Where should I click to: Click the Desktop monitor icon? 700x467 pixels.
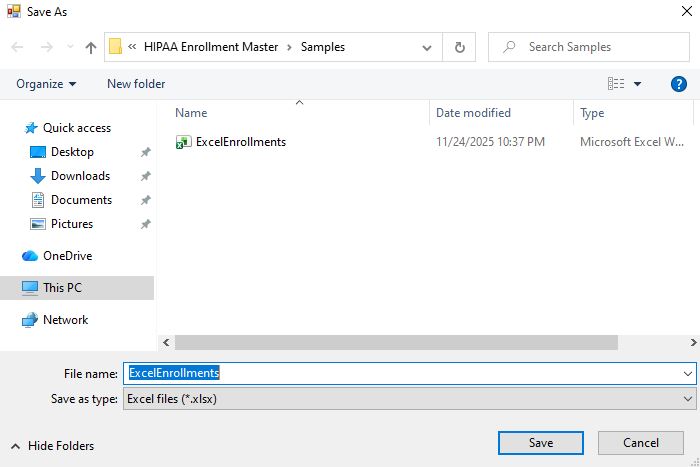(38, 152)
